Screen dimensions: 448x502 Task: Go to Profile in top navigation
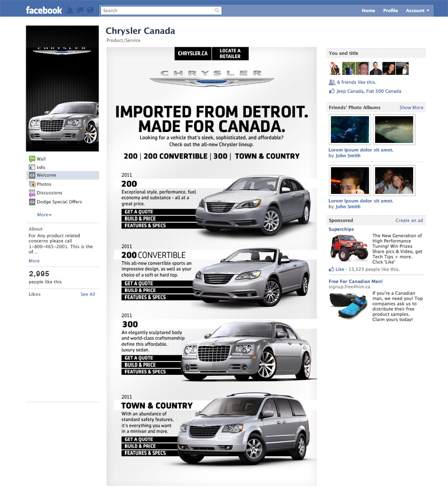tap(390, 10)
